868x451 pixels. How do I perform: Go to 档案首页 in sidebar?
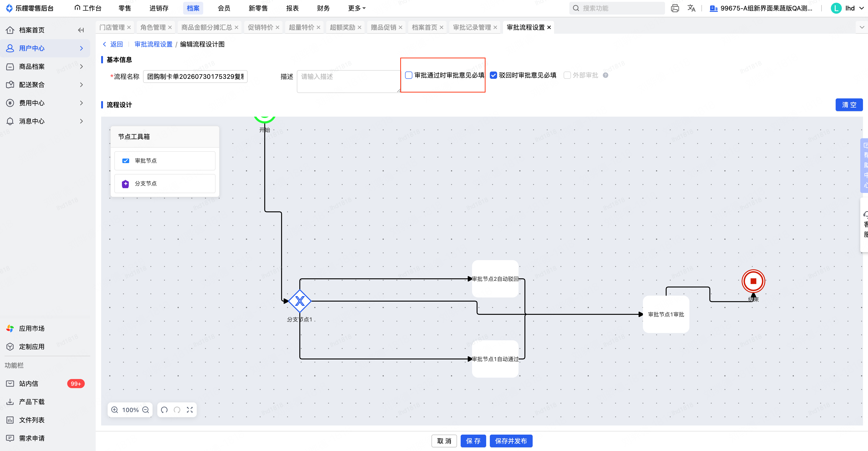(x=32, y=30)
